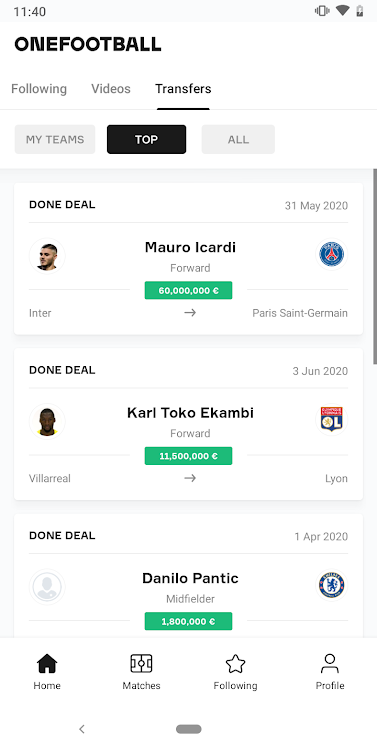Tap the Chelsea club crest

(x=332, y=585)
